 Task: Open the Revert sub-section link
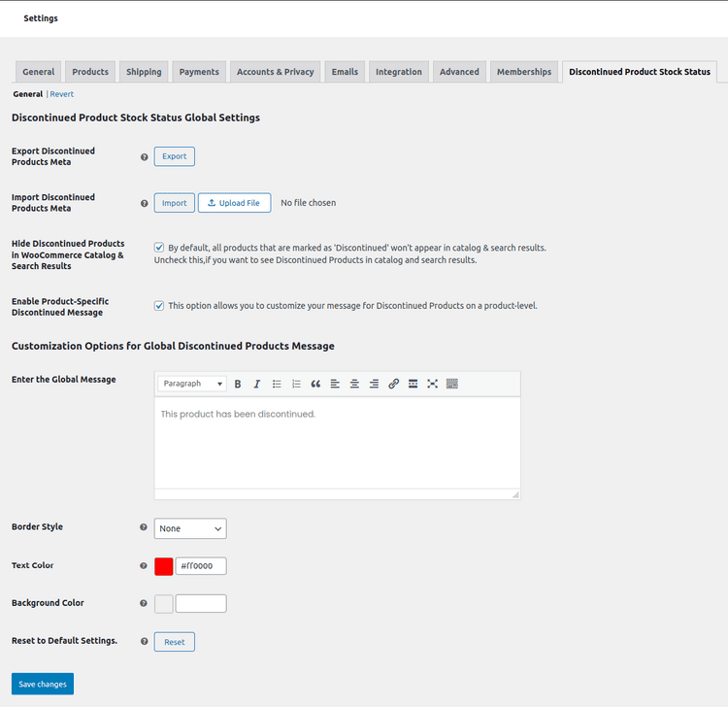click(62, 94)
